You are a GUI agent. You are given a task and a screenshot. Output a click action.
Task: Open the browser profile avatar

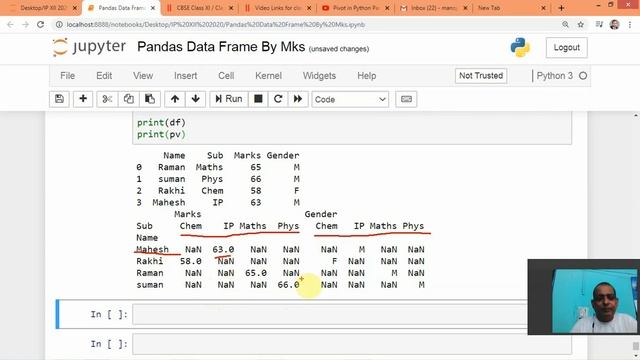click(614, 24)
